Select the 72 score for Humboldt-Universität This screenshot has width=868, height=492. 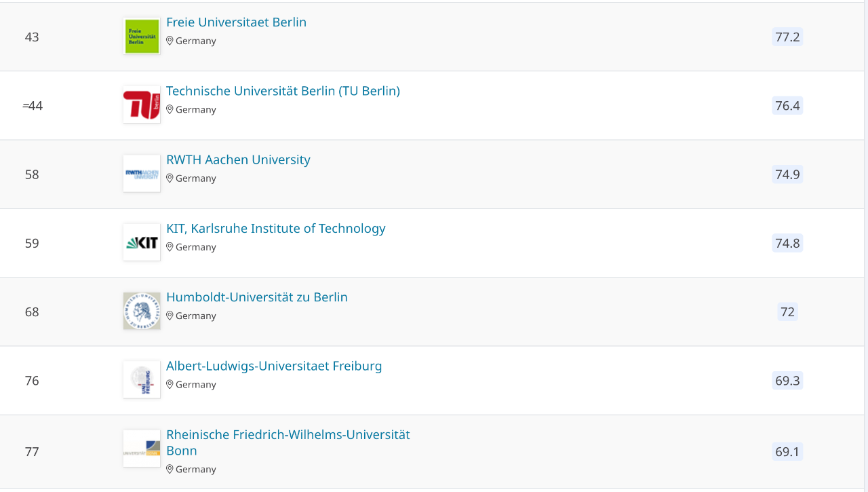pos(787,311)
